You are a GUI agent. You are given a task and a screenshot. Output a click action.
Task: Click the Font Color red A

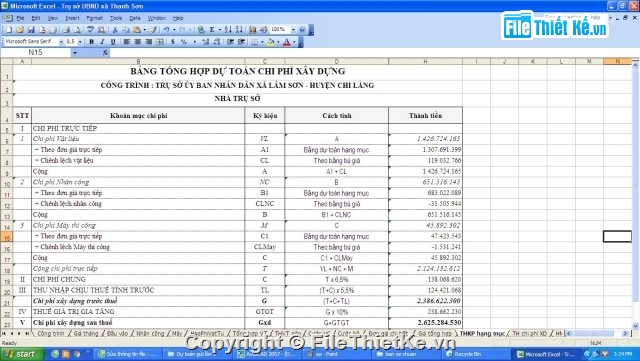[287, 42]
